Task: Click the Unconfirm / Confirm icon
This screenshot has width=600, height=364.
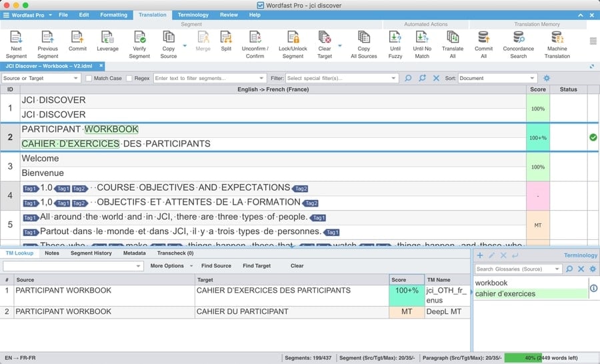Action: (x=255, y=37)
